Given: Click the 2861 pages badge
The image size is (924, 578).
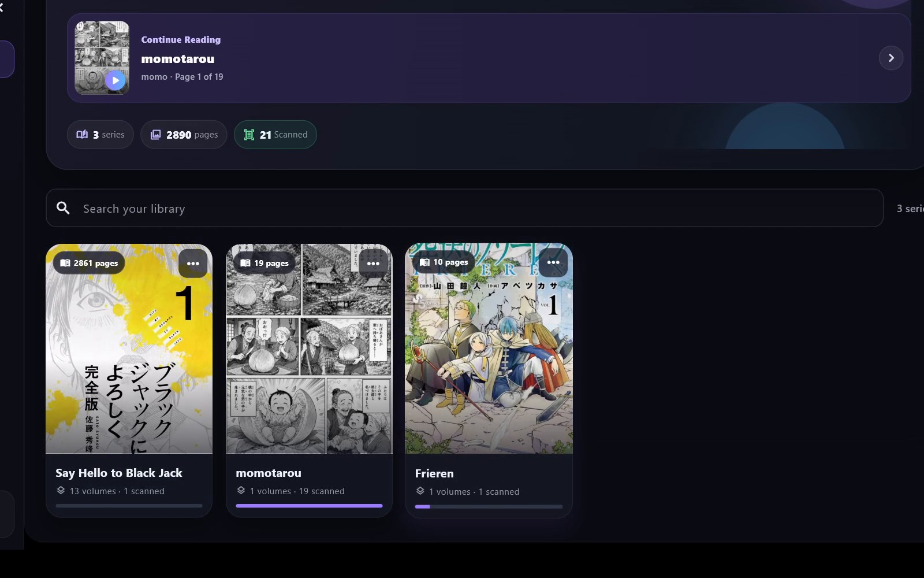Looking at the screenshot, I should coord(89,263).
